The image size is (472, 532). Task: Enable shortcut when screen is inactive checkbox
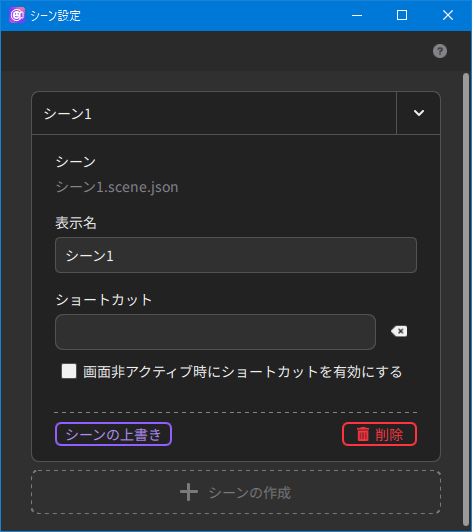click(x=69, y=371)
